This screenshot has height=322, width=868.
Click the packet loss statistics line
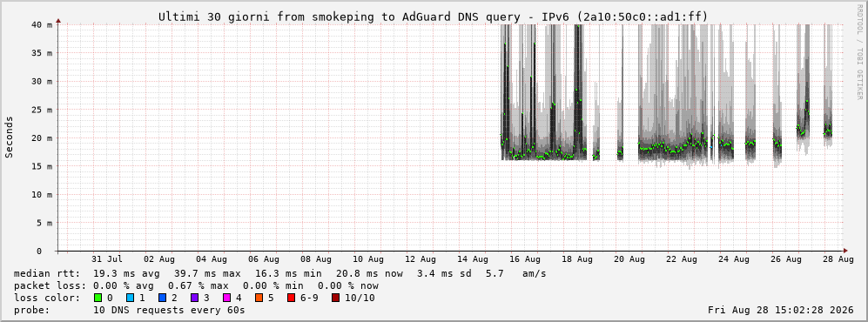[196, 285]
